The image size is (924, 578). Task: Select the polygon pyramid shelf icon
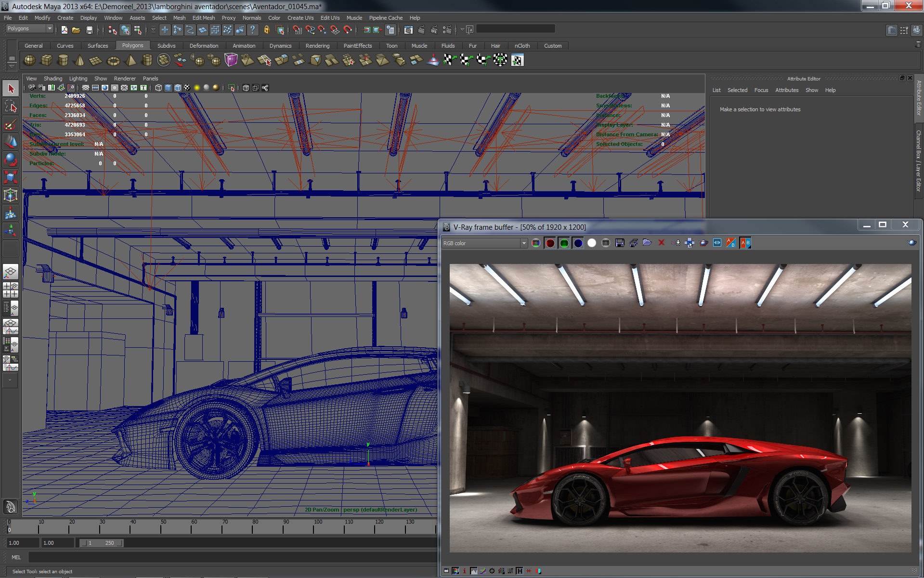(130, 60)
